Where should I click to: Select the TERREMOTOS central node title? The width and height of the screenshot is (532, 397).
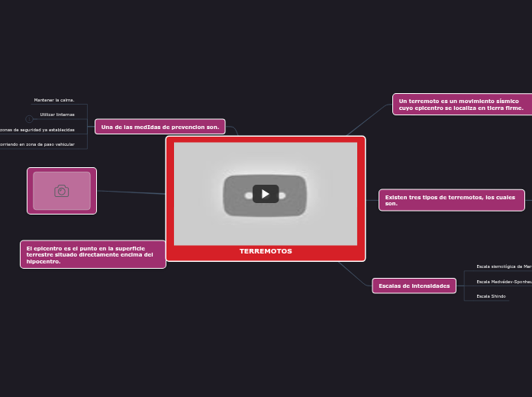[266, 251]
